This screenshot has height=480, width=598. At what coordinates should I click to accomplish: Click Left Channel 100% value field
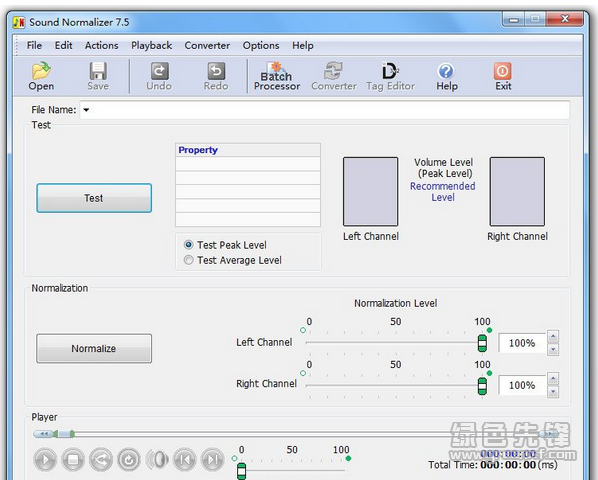pyautogui.click(x=522, y=343)
